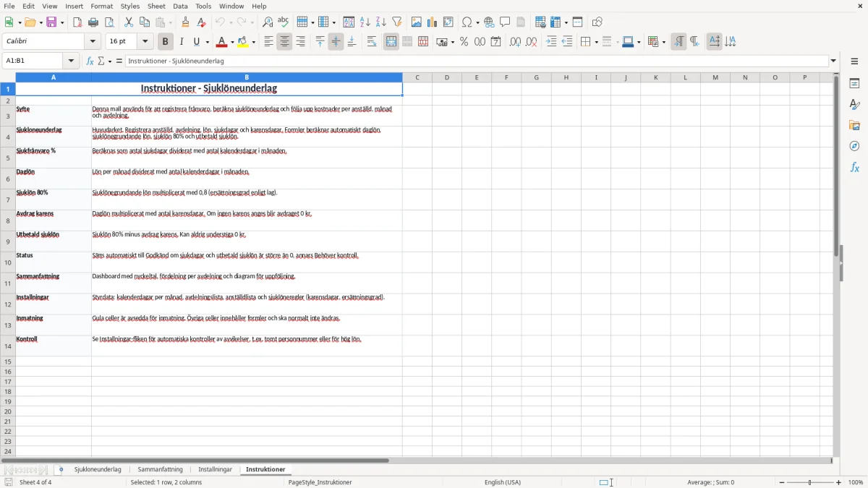Toggle underline formatting
The image size is (868, 488).
tap(197, 42)
